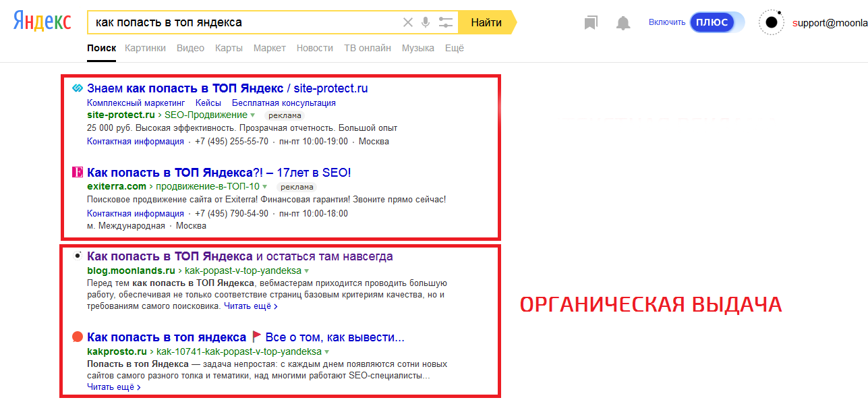Click the реклама label on site-protect ad
Screen dimensions: 868x400
(x=285, y=116)
